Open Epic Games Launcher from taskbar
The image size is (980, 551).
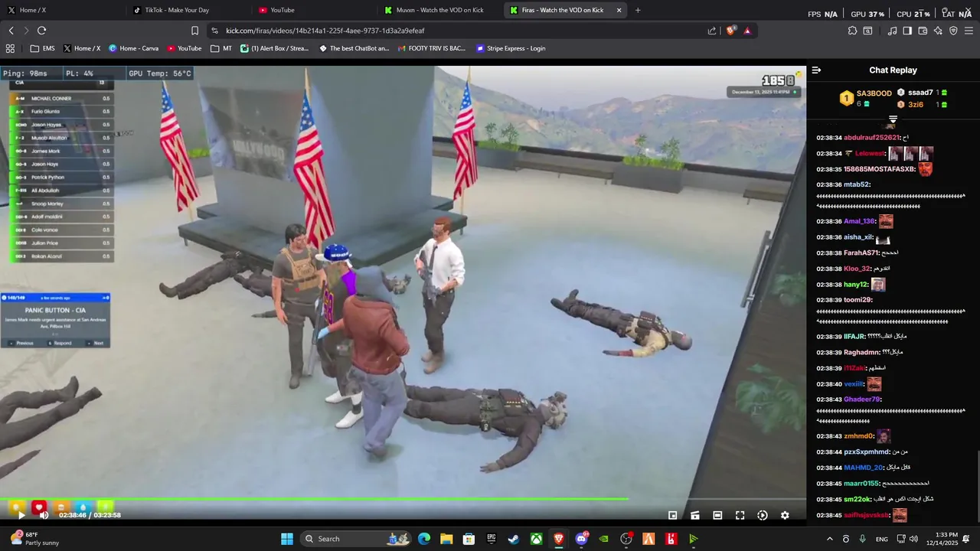(492, 539)
